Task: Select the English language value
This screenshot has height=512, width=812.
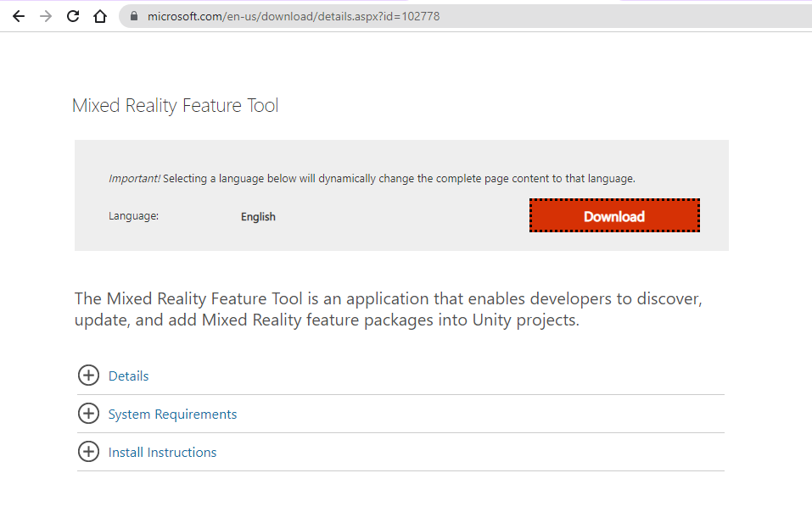Action: point(258,217)
